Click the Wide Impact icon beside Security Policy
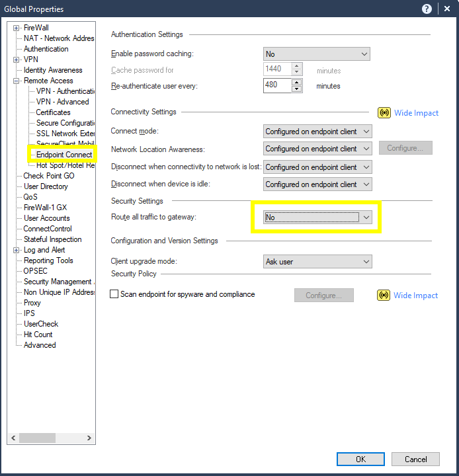 (x=384, y=295)
